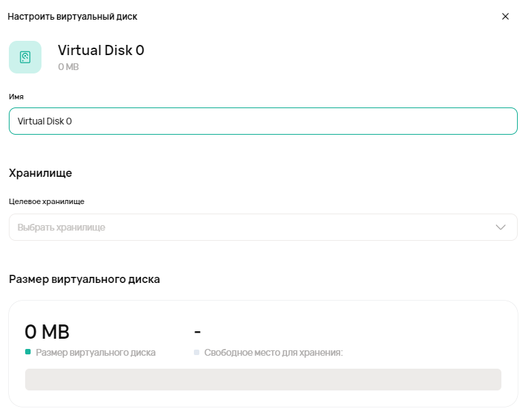Click the 'Хранилище' section heading
Screen dimensions: 532x419
pos(40,173)
